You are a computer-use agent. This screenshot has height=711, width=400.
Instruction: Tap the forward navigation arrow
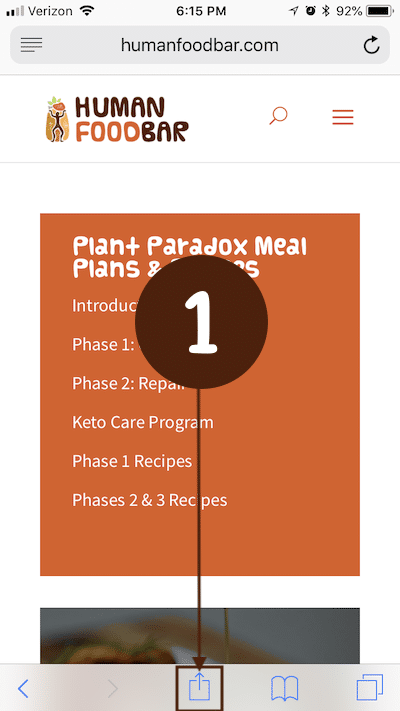[x=112, y=689]
